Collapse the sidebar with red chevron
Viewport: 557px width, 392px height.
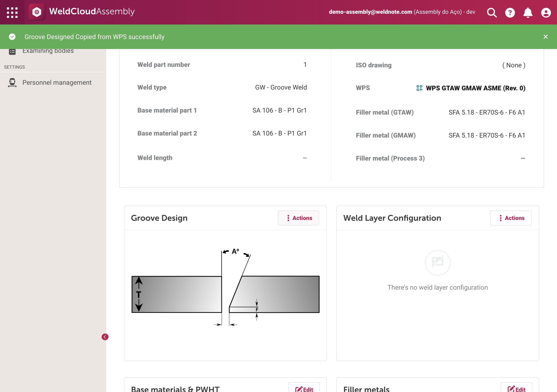105,337
